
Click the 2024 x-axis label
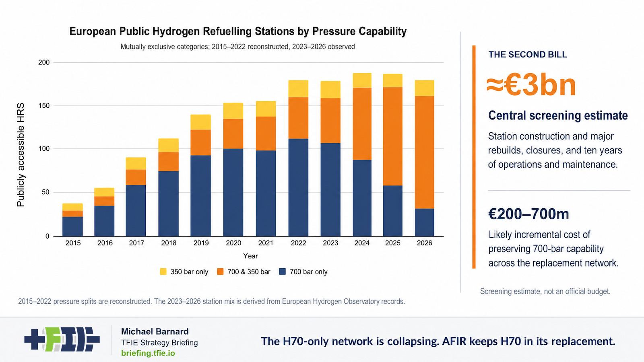(362, 243)
